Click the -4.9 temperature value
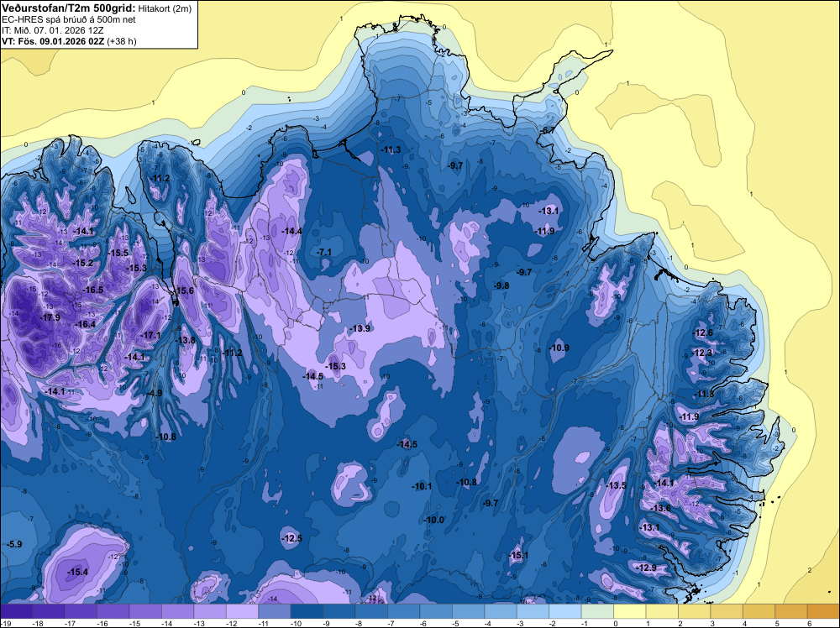Image resolution: width=840 pixels, height=628 pixels. coord(155,393)
